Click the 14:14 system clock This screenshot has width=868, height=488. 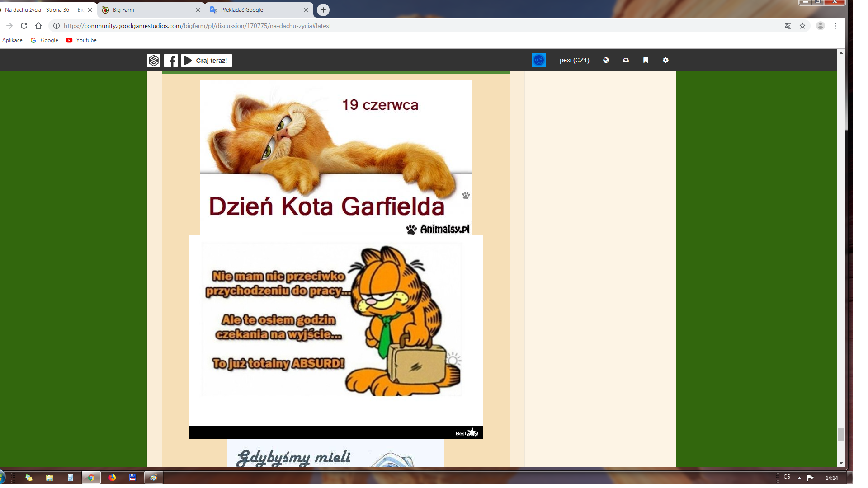[x=832, y=478]
